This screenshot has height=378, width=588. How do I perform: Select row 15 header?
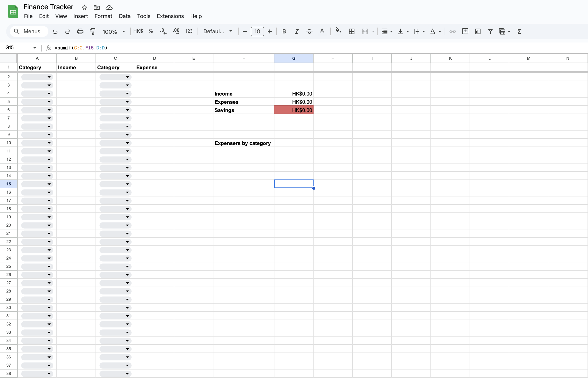click(x=8, y=184)
